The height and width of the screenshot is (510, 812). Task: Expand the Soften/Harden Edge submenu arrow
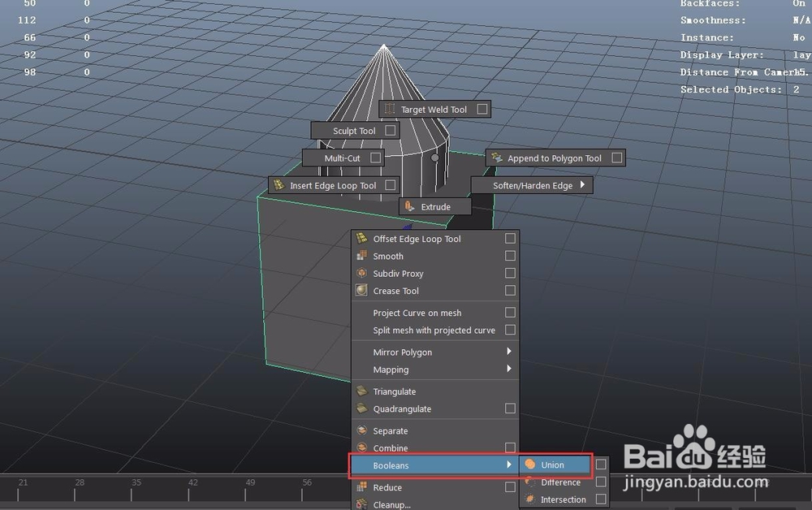pyautogui.click(x=582, y=184)
